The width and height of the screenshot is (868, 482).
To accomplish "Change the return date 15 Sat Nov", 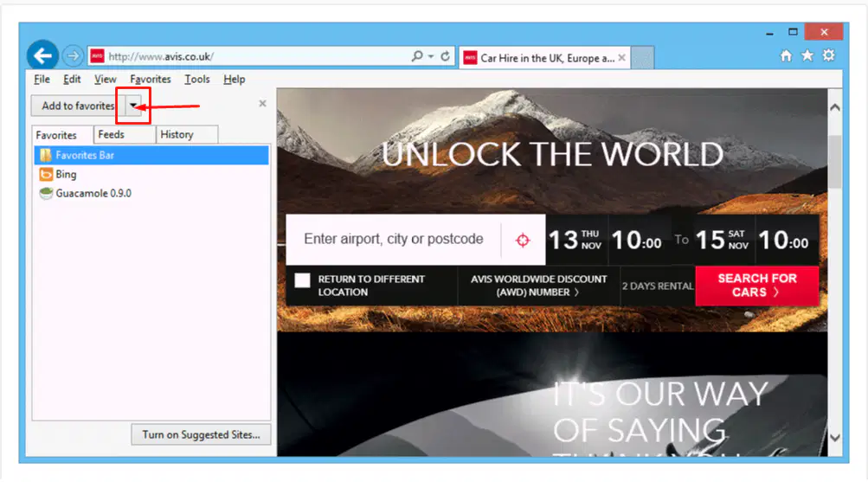I will (722, 240).
